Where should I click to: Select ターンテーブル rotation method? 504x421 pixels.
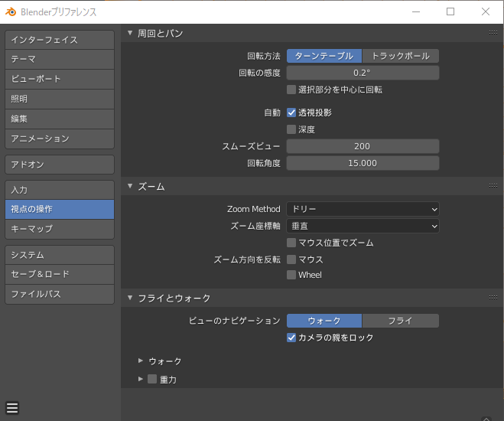(x=324, y=56)
